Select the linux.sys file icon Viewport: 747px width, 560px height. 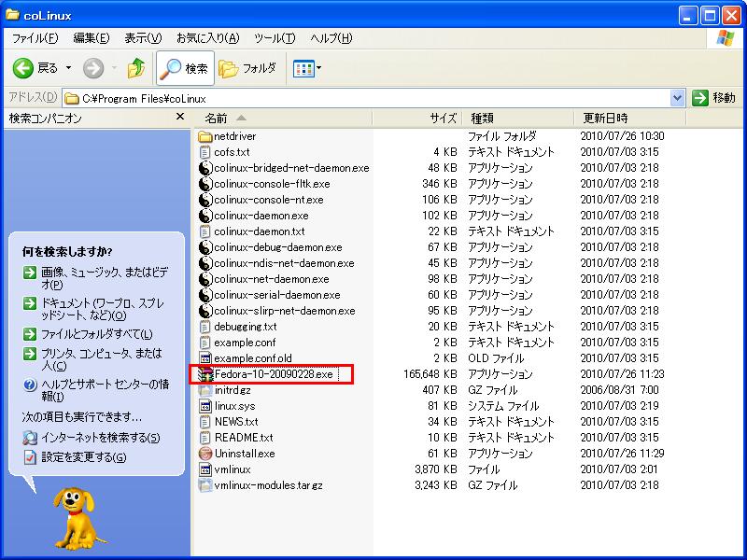[x=205, y=406]
